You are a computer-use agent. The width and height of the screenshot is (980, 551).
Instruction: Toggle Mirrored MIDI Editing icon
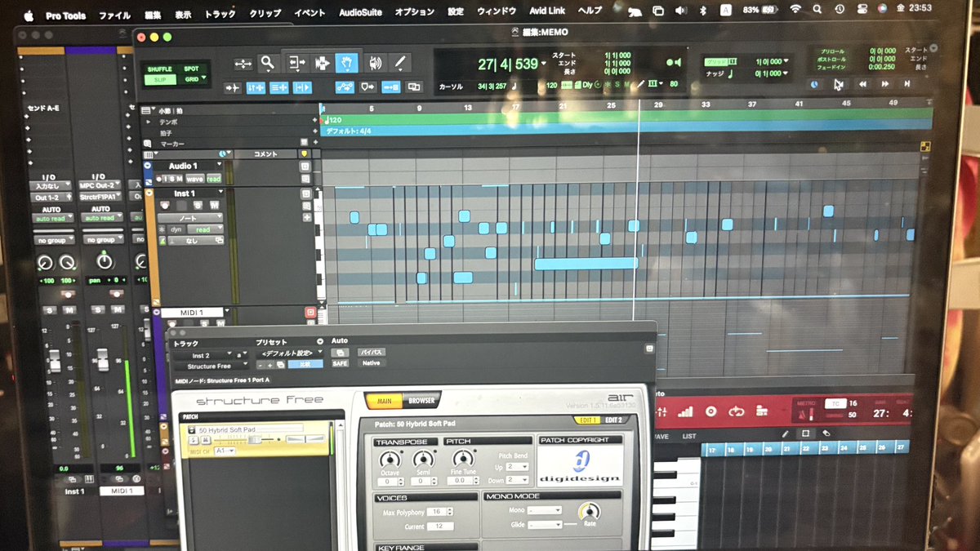coord(390,87)
